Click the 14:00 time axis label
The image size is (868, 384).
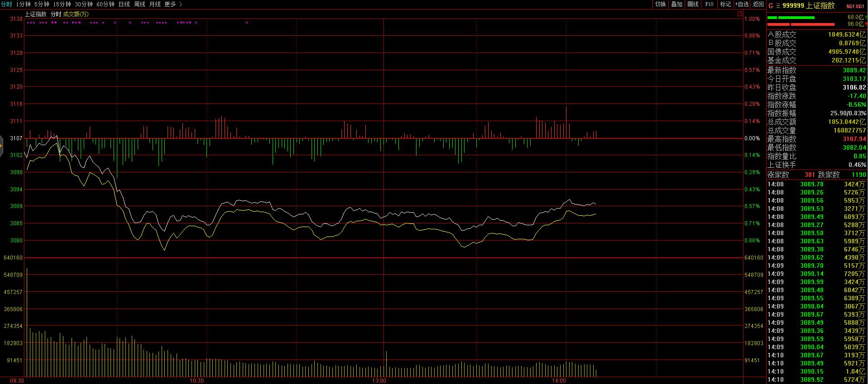[559, 381]
